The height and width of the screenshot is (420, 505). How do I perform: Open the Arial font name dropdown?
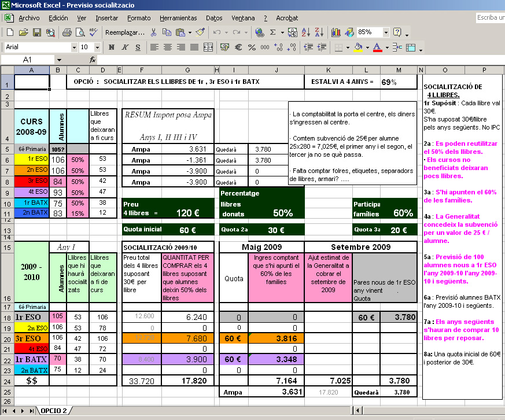tap(74, 47)
